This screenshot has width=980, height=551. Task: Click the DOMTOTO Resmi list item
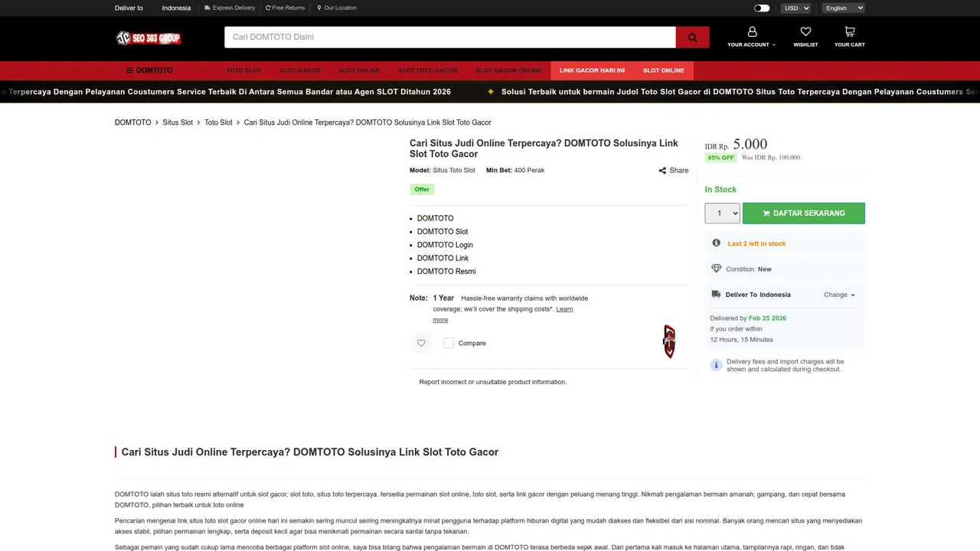click(446, 272)
